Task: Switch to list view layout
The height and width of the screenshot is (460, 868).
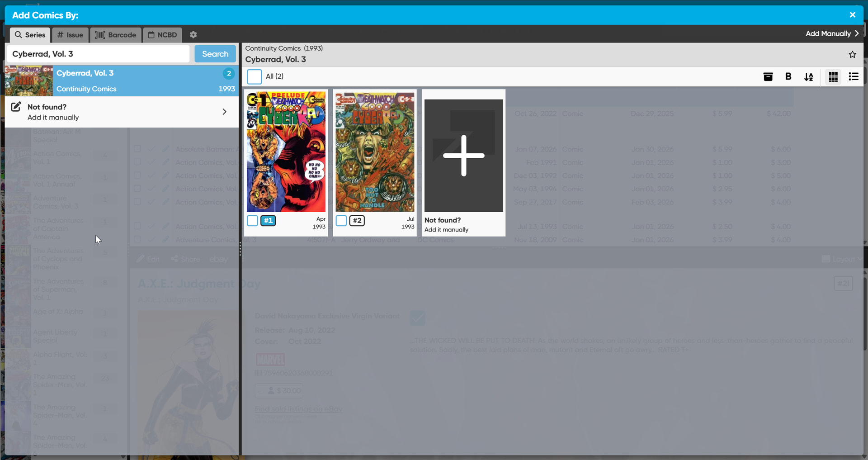Action: click(x=853, y=77)
